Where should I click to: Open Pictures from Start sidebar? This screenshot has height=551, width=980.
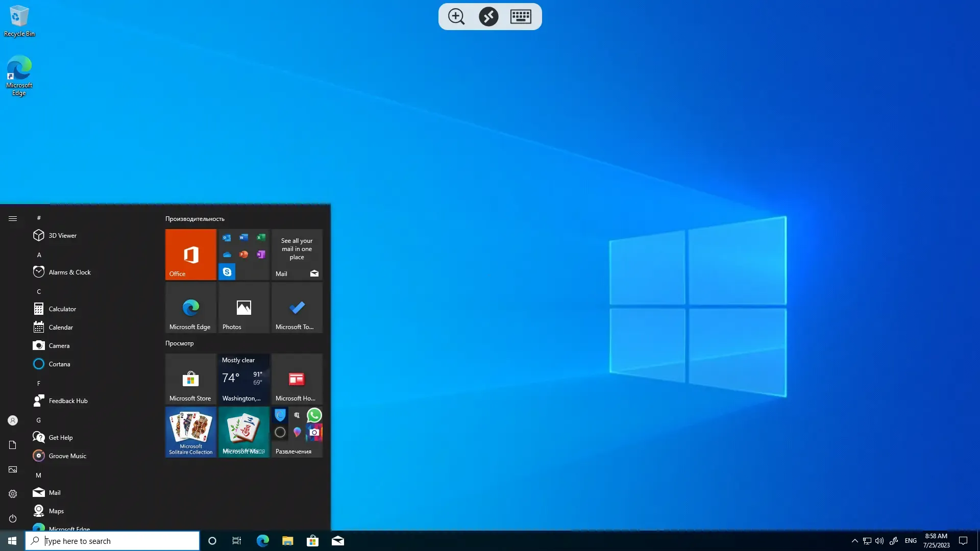coord(13,469)
